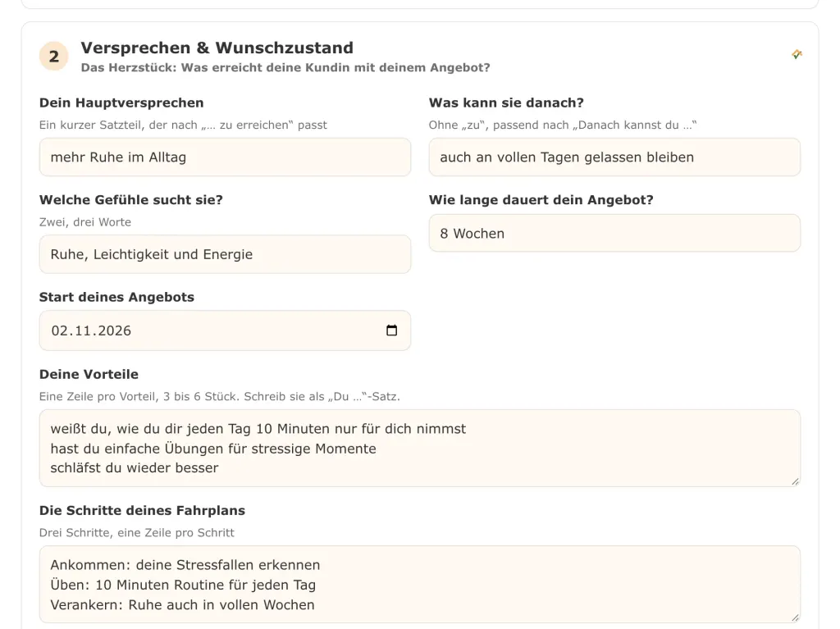The height and width of the screenshot is (629, 840).
Task: Click the line 'Ankommen: deine Stressfallen erkennen'
Action: [x=185, y=565]
